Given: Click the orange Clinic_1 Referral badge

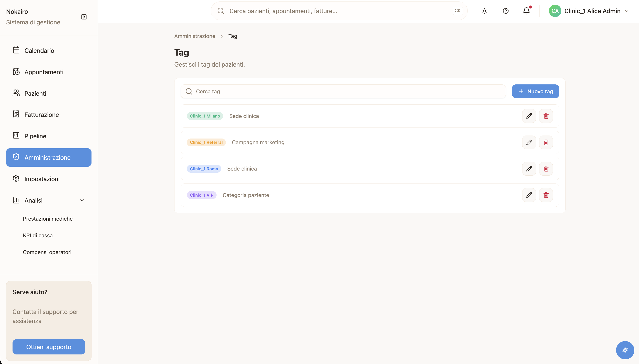Looking at the screenshot, I should click(x=206, y=143).
